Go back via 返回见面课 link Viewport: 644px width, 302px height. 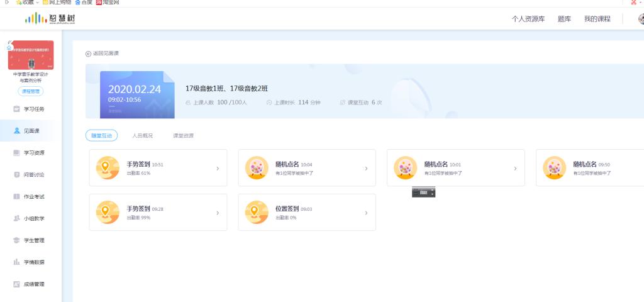(x=103, y=53)
